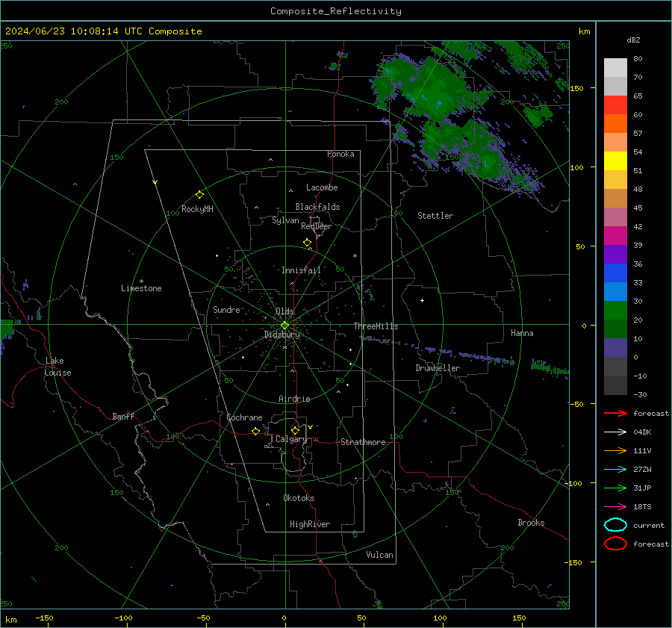This screenshot has height=628, width=672.
Task: Click the ThreeHills town label
Action: 376,326
